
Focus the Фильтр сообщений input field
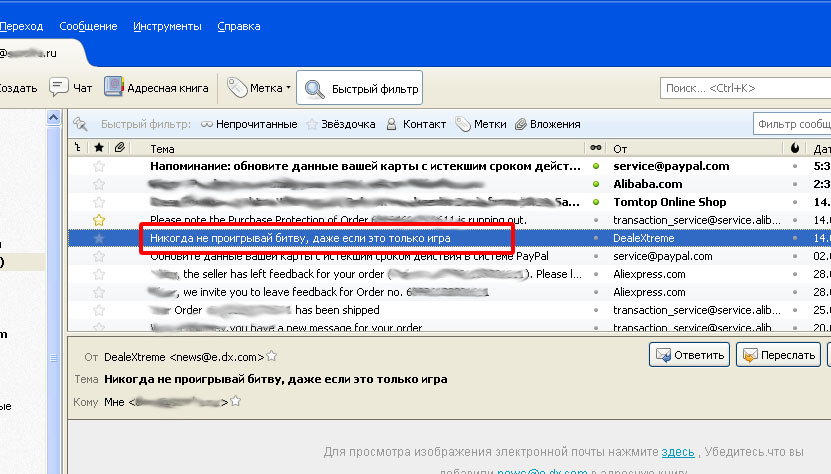pos(792,124)
